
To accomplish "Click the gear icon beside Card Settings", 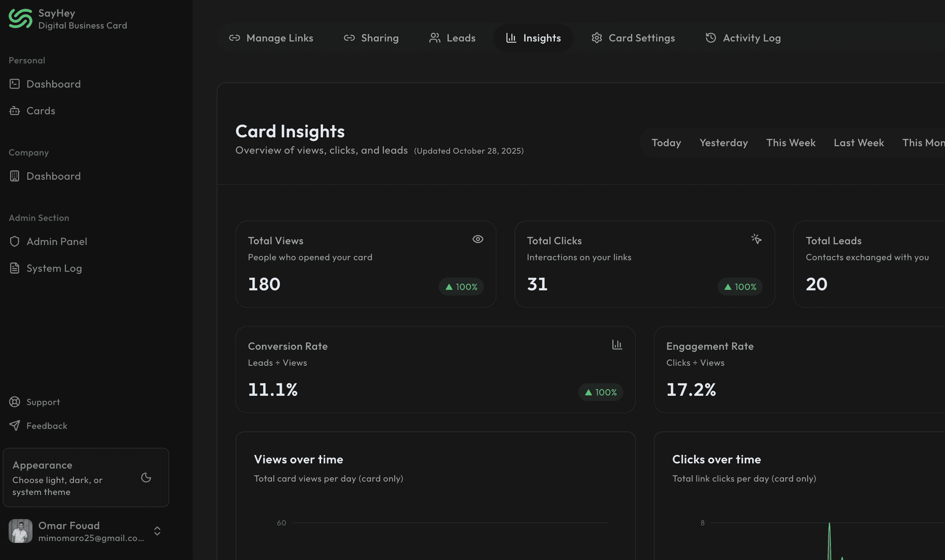I will [596, 38].
